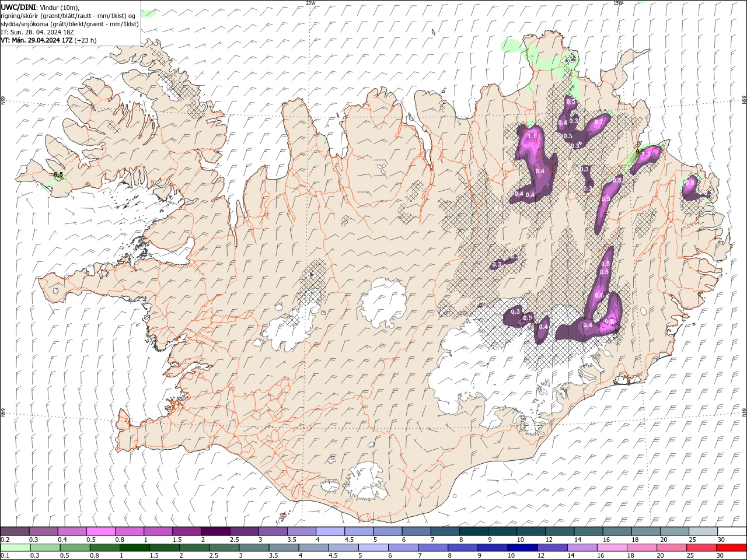Click the '4.5' label under top legend row
Screen dimensions: 747x560
click(x=349, y=540)
